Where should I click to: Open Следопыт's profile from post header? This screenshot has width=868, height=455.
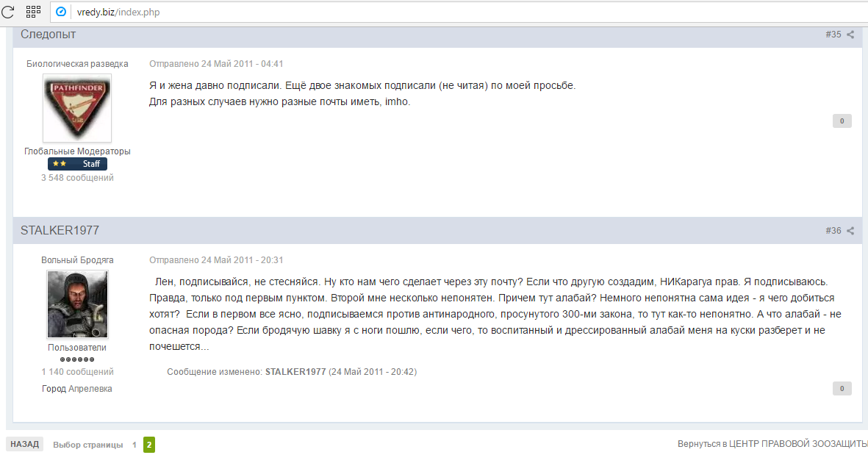coord(49,35)
